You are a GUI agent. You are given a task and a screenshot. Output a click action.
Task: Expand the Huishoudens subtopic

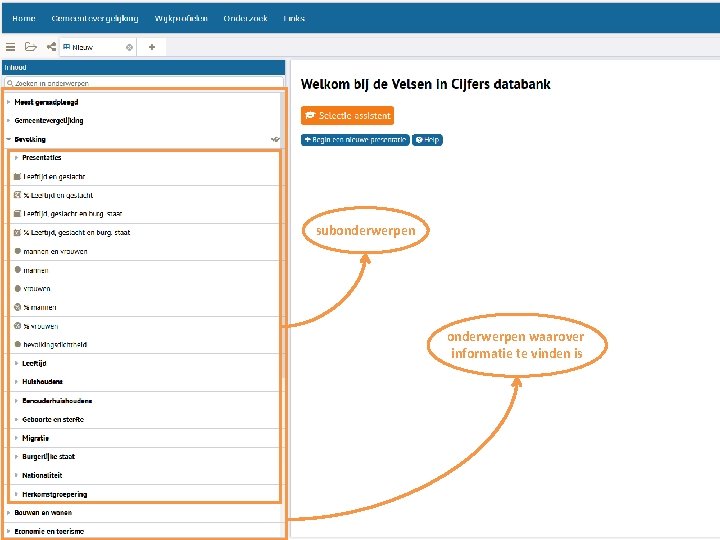[x=16, y=382]
